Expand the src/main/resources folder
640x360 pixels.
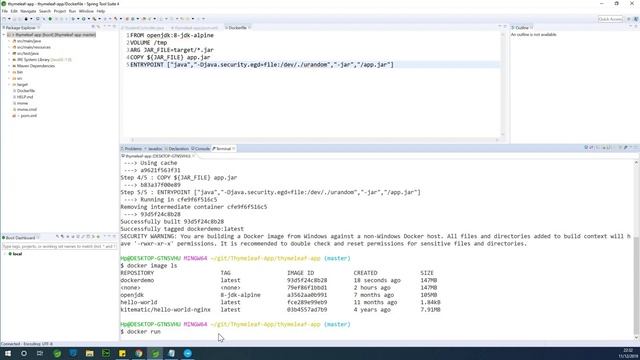(9, 47)
